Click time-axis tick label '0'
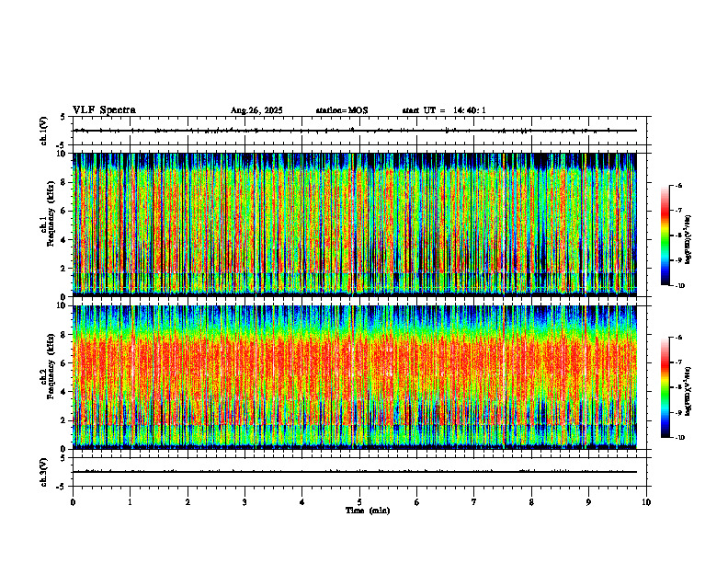 tap(73, 502)
